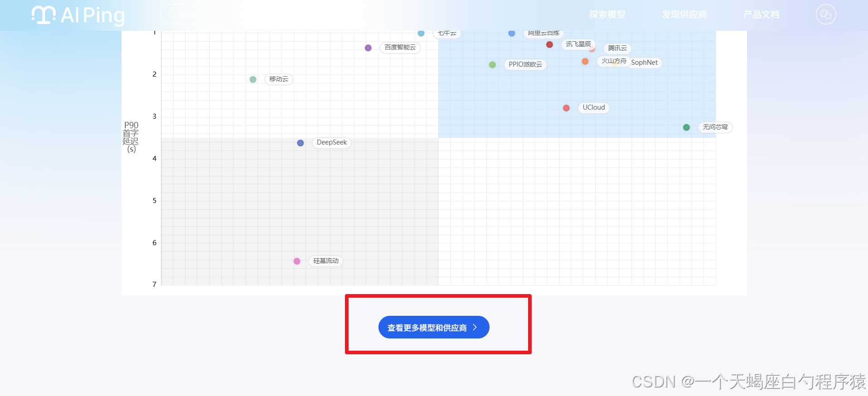Click the 讯飞星辰 red data point
The image size is (868, 396).
click(x=549, y=44)
